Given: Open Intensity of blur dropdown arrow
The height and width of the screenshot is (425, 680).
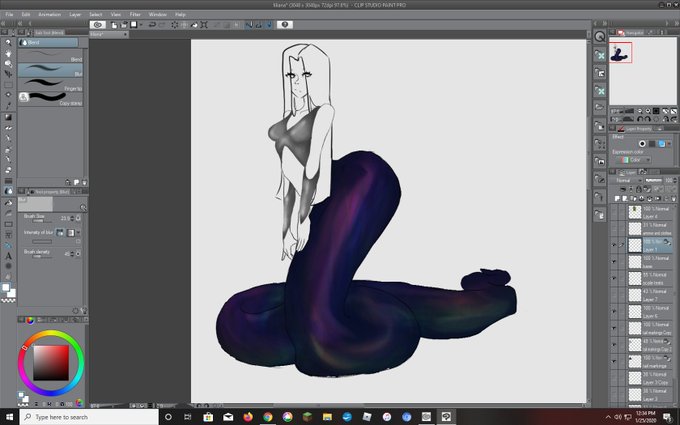Looking at the screenshot, I should [x=78, y=233].
